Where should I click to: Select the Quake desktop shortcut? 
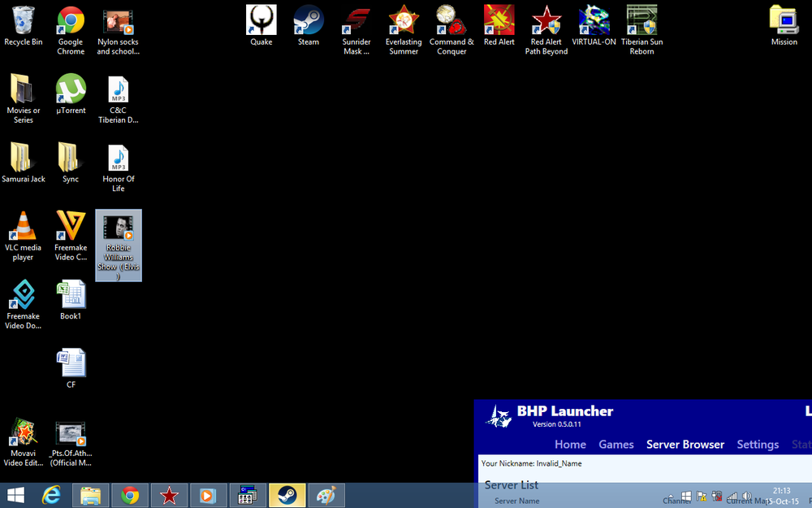pyautogui.click(x=261, y=26)
